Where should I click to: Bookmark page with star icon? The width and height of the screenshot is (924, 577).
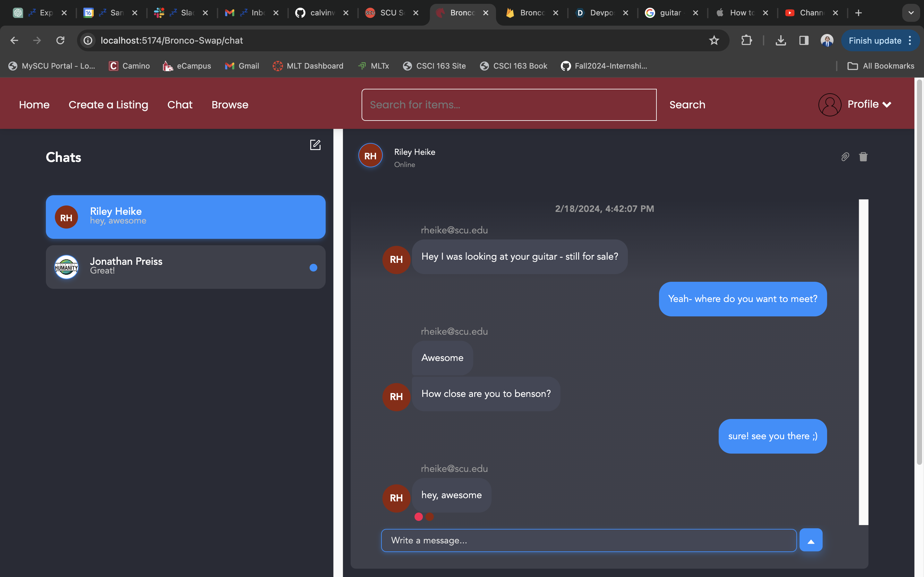click(x=714, y=40)
